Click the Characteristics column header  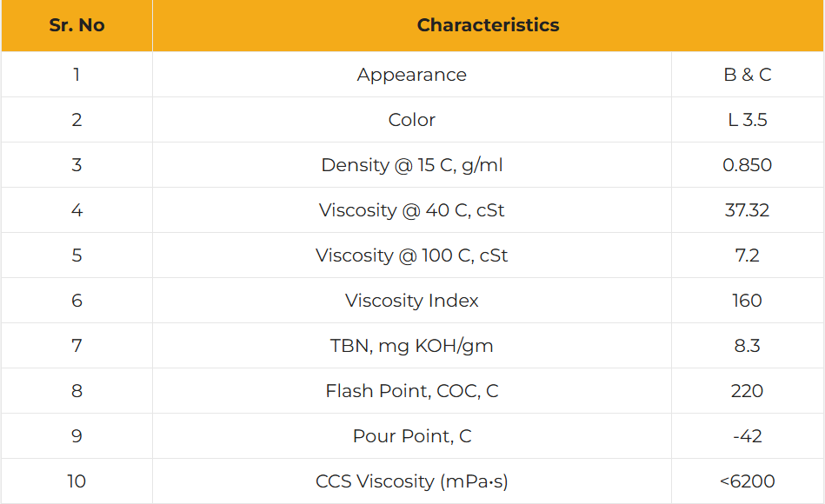(488, 25)
